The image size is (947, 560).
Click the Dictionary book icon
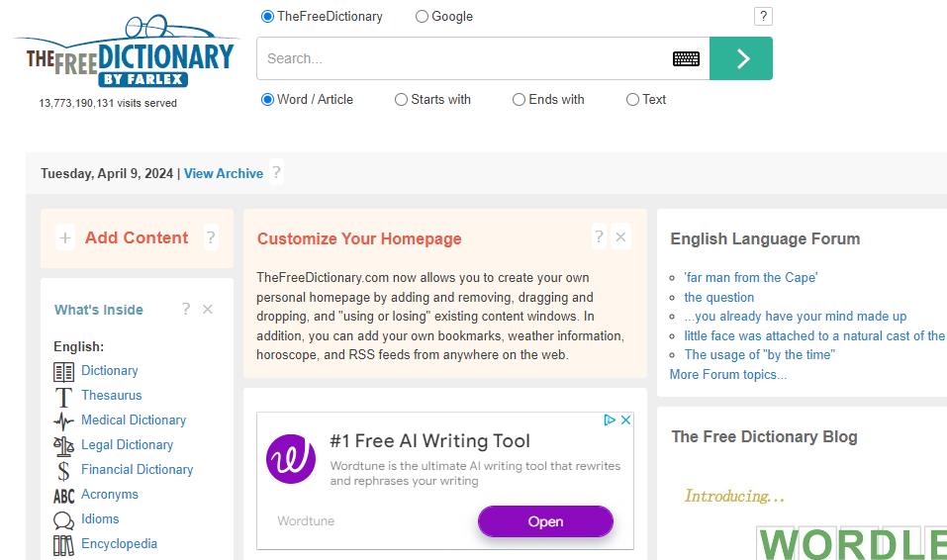(x=63, y=371)
